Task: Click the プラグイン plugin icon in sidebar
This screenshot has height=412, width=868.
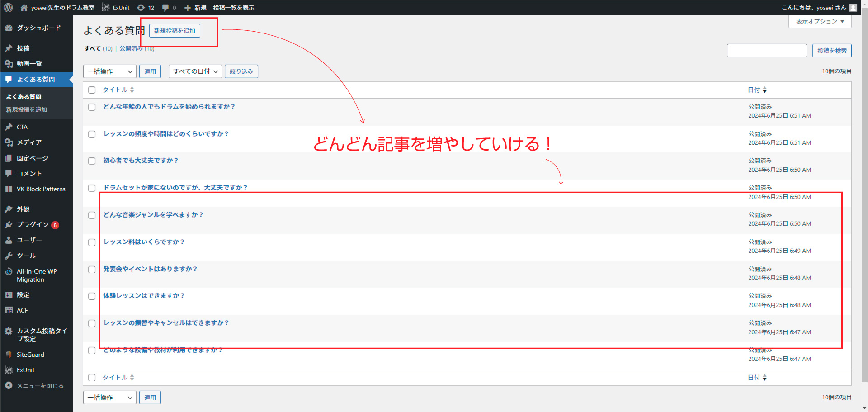Action: coord(9,225)
